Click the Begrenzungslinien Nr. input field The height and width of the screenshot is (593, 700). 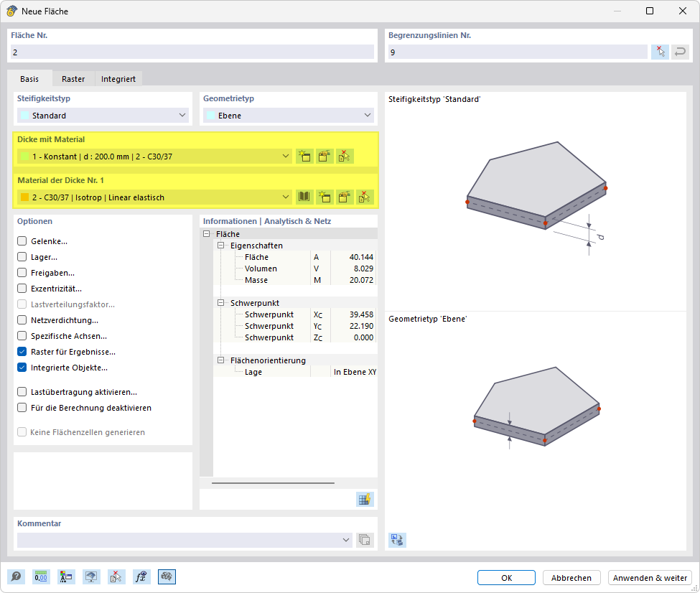pos(518,52)
